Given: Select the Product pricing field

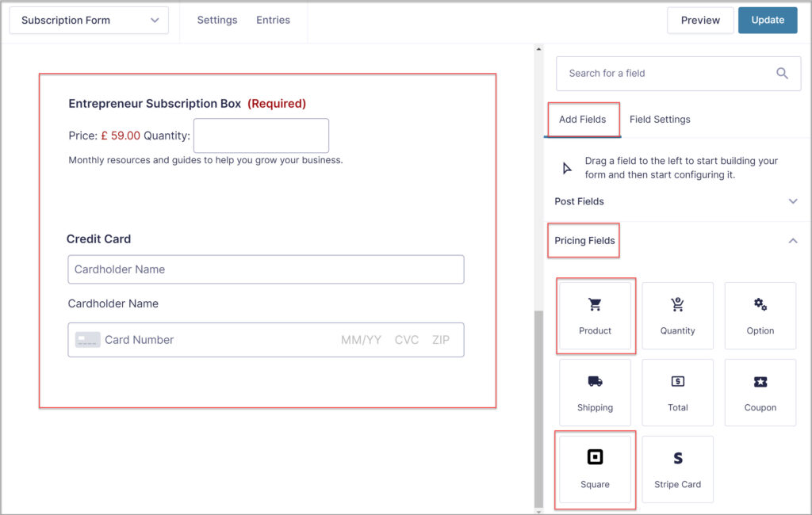Looking at the screenshot, I should pos(595,315).
